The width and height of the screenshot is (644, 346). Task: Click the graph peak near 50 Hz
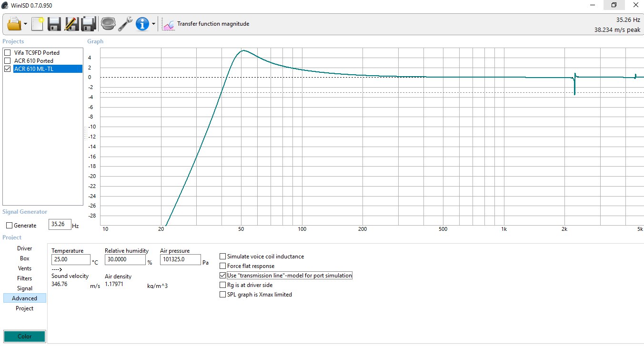click(243, 50)
